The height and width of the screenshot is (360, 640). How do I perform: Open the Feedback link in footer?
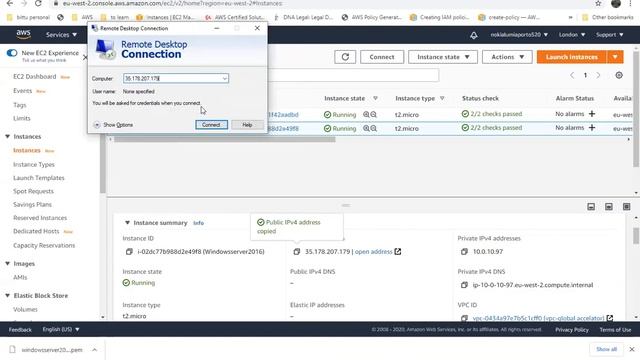click(20, 329)
